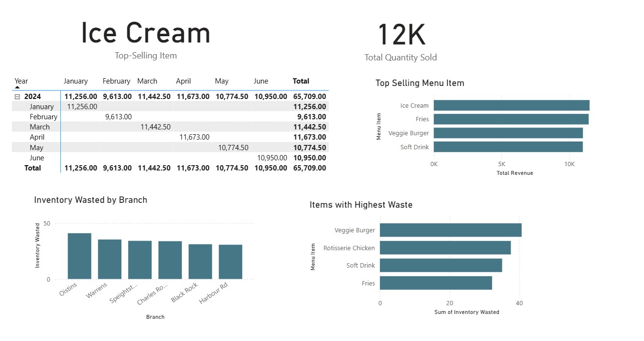Viewport: 644px width, 341px height.
Task: Click the Black Rock bar in Inventory Wasted by Branch
Action: click(200, 261)
